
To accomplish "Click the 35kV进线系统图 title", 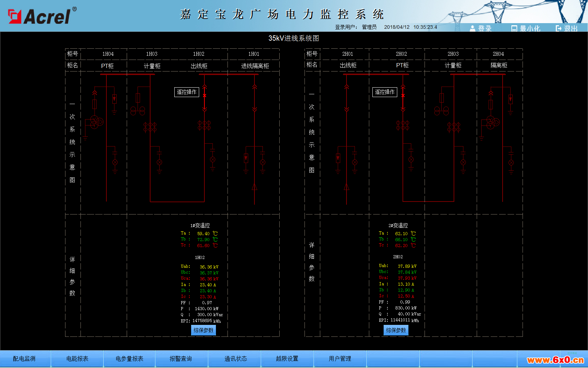I will 294,38.
